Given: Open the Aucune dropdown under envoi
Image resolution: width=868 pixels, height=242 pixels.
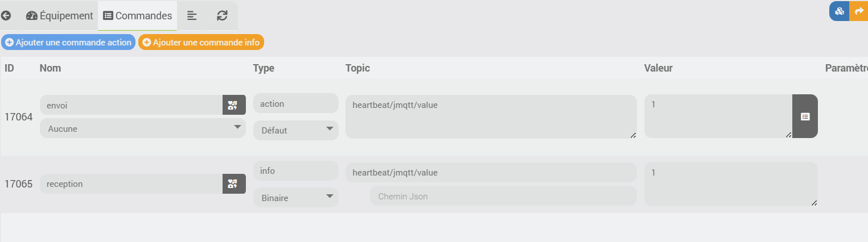Looking at the screenshot, I should (x=143, y=128).
